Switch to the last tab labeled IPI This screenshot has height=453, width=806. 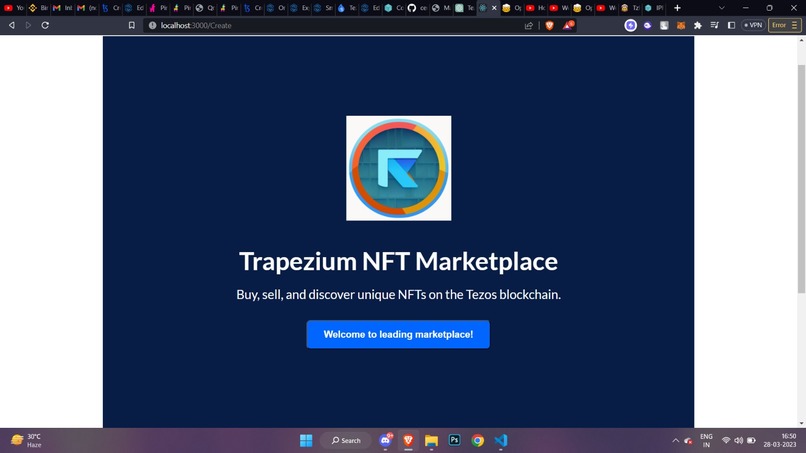coord(654,8)
